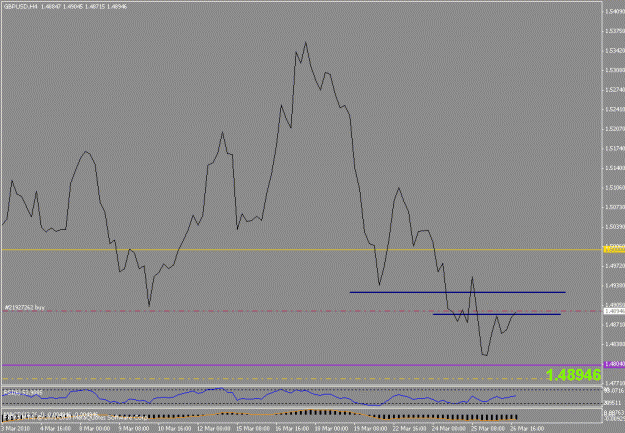Click the '3 Mar 2010' date label
Viewport: 625px width, 433px height.
(15, 429)
